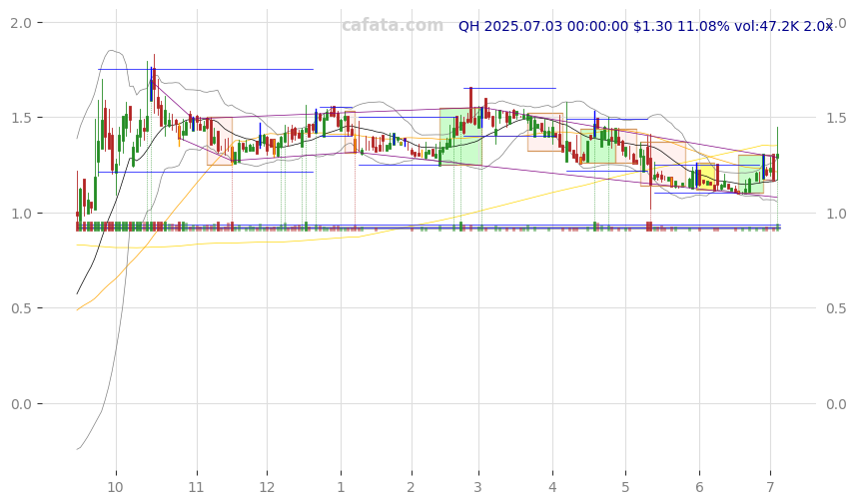Click the x-axis label 10
The image size is (857, 504).
coord(115,487)
